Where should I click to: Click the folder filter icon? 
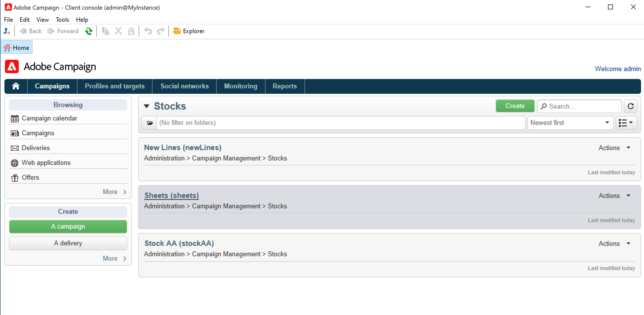click(x=150, y=123)
